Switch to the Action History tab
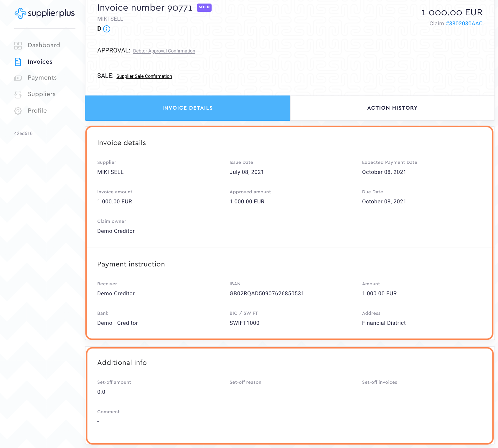 pos(392,108)
